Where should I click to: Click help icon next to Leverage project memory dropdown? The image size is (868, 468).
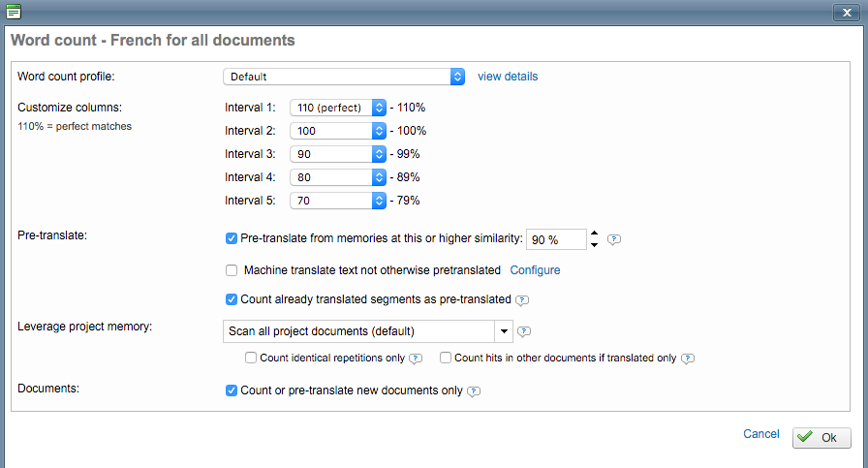[524, 331]
